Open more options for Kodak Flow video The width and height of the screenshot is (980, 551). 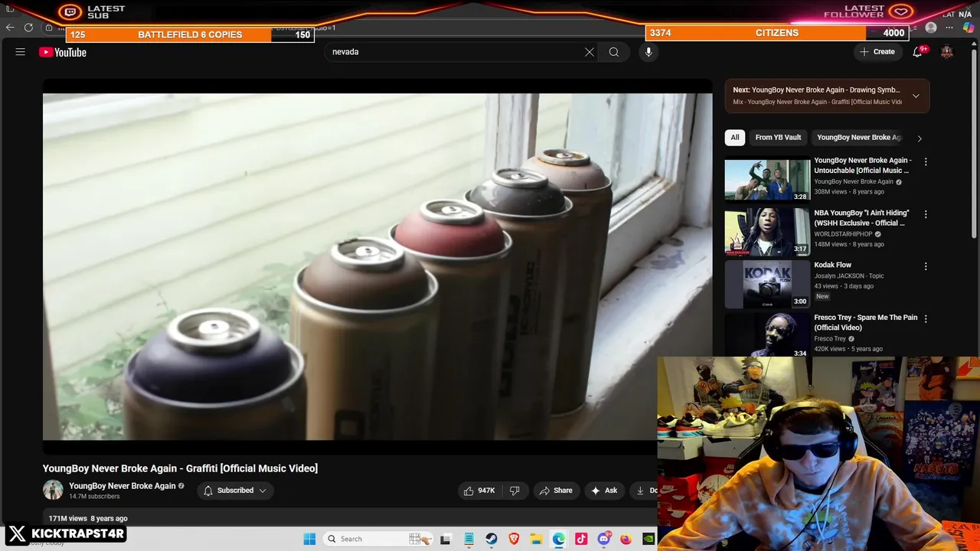tap(926, 266)
